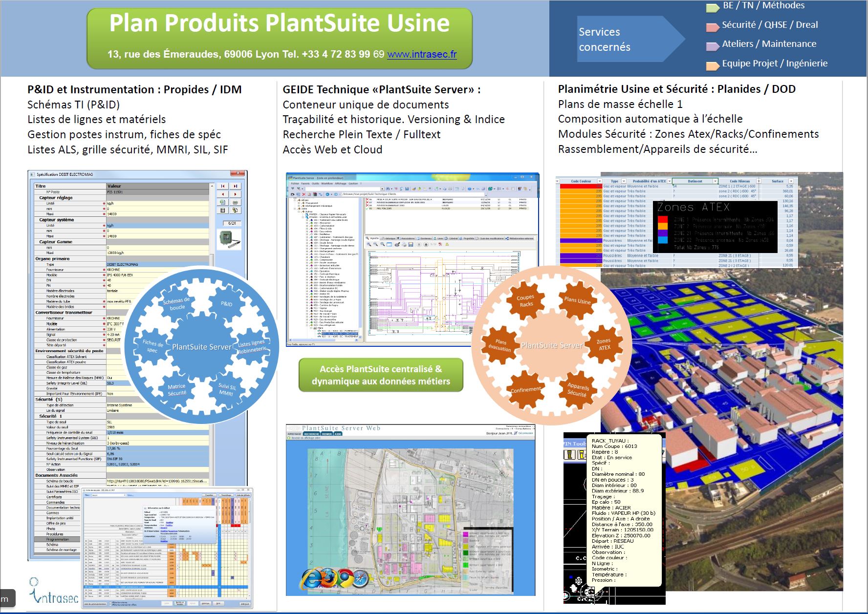The width and height of the screenshot is (868, 614).
Task: Click 'Revenir en affichage arbre' link
Action: [x=306, y=438]
